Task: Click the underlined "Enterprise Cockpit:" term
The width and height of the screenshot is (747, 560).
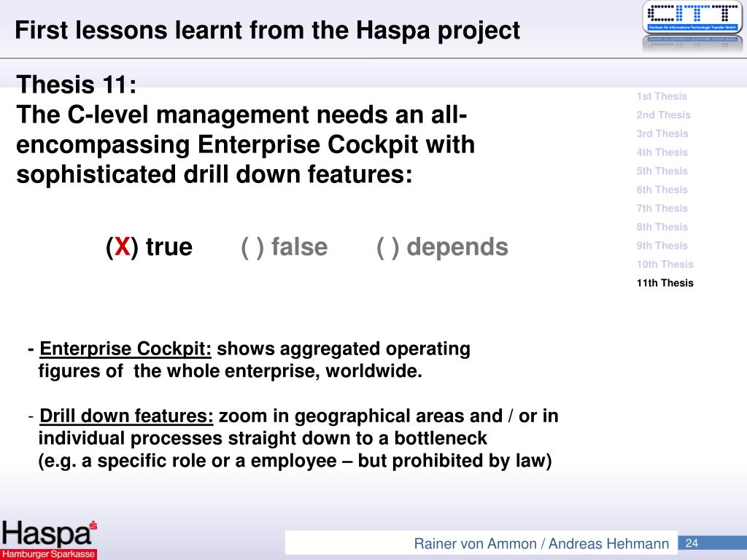Action: click(x=125, y=349)
